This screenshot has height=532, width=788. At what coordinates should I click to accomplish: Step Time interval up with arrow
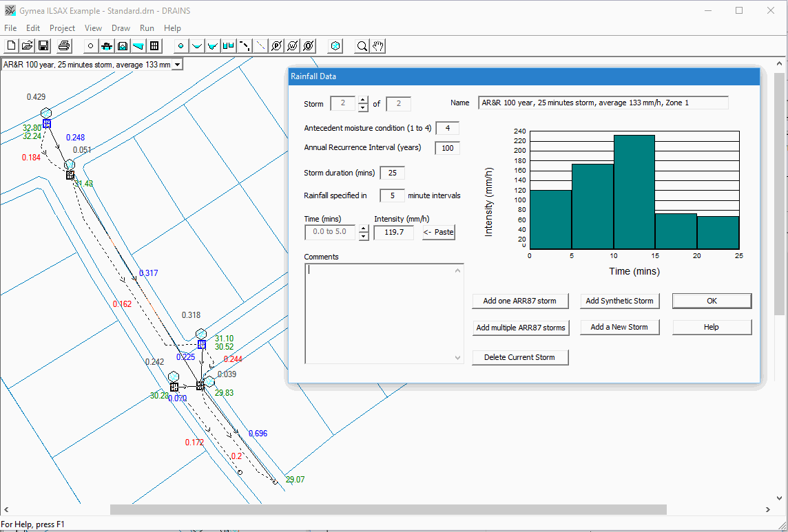[x=364, y=228]
